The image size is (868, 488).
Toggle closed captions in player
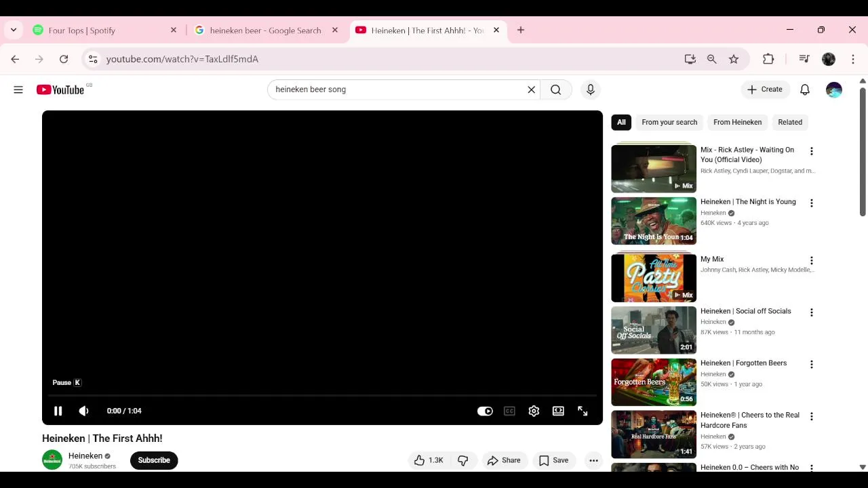509,411
